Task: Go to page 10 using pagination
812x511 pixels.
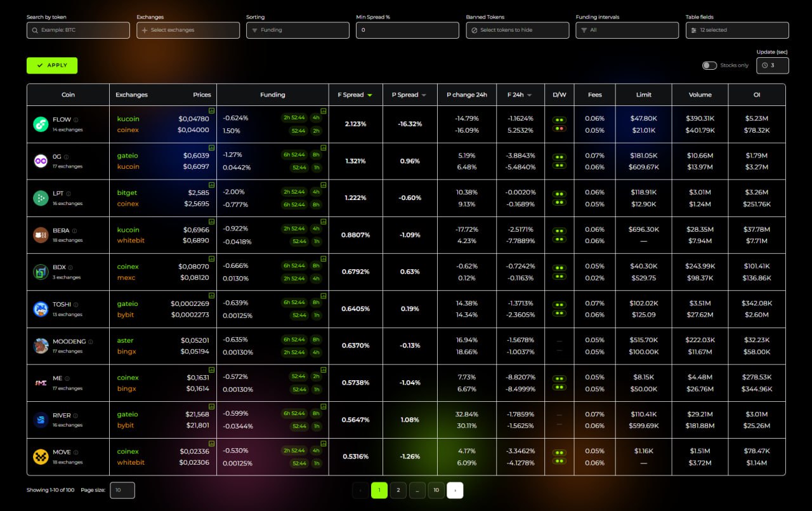Action: [436, 490]
